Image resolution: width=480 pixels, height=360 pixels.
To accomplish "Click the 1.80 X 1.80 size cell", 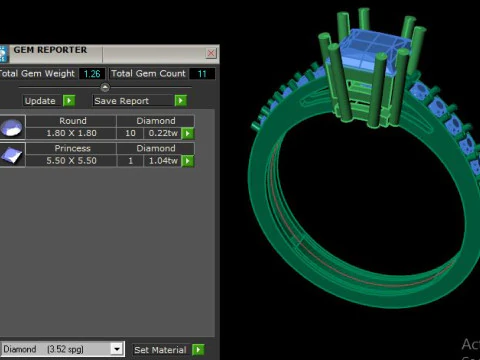I will point(71,133).
